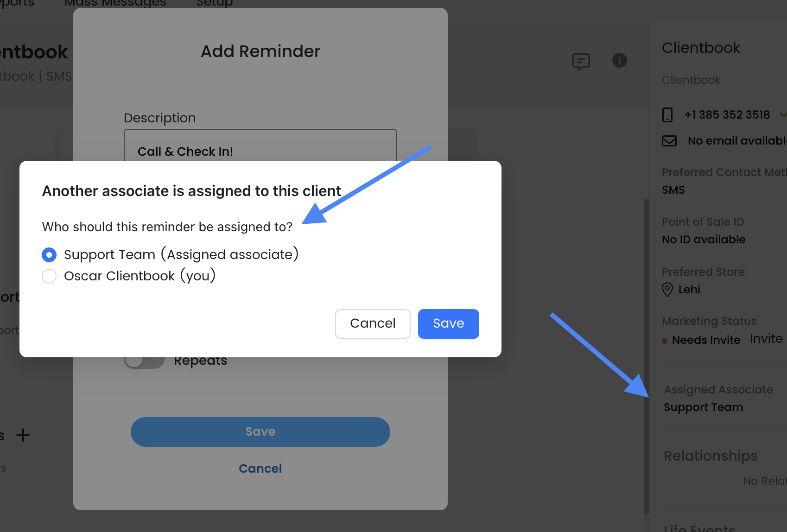This screenshot has height=532, width=787.
Task: Click the location pin icon beside Lehi
Action: 667,290
